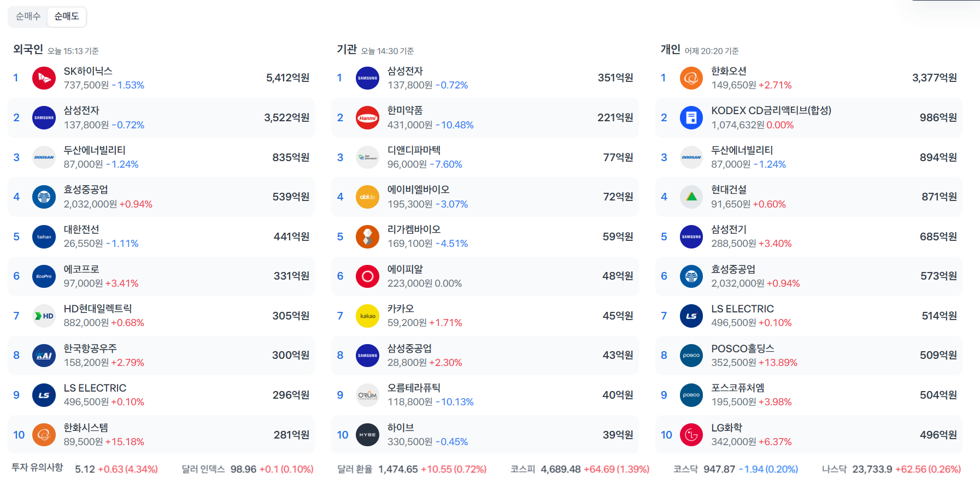Click the 에이피알 red circle logo
This screenshot has height=479, width=980.
tap(367, 276)
